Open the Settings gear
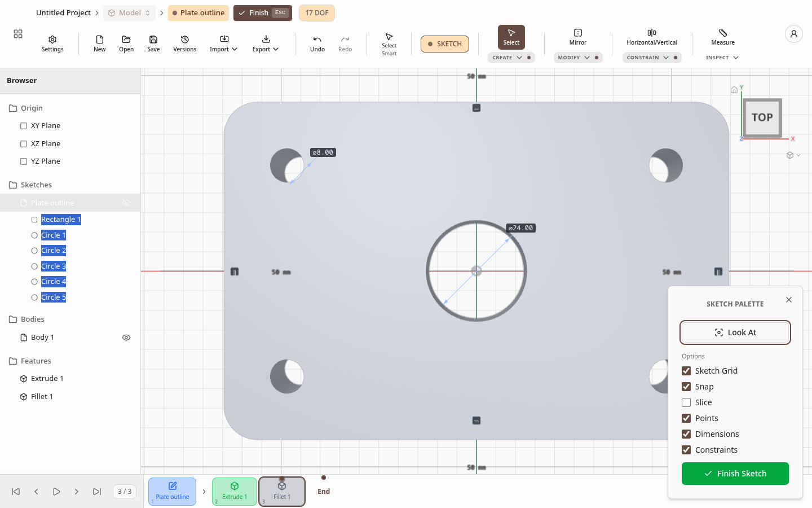The height and width of the screenshot is (508, 812). [52, 43]
